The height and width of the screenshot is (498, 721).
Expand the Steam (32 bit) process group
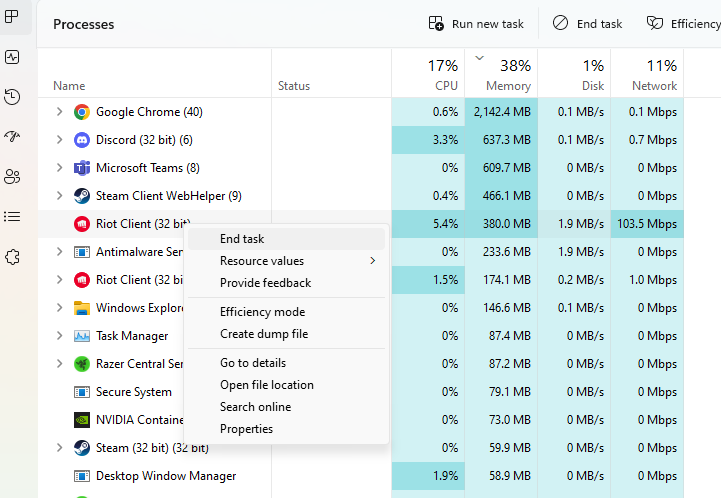tap(59, 448)
